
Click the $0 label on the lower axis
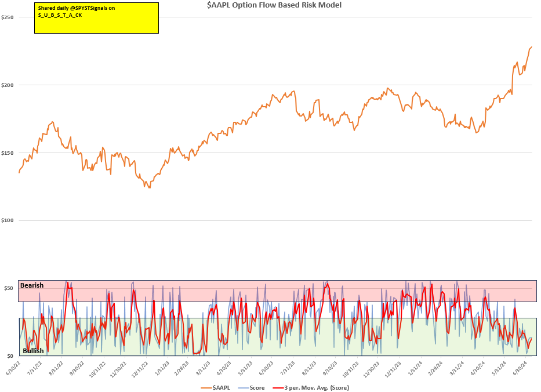(9, 355)
